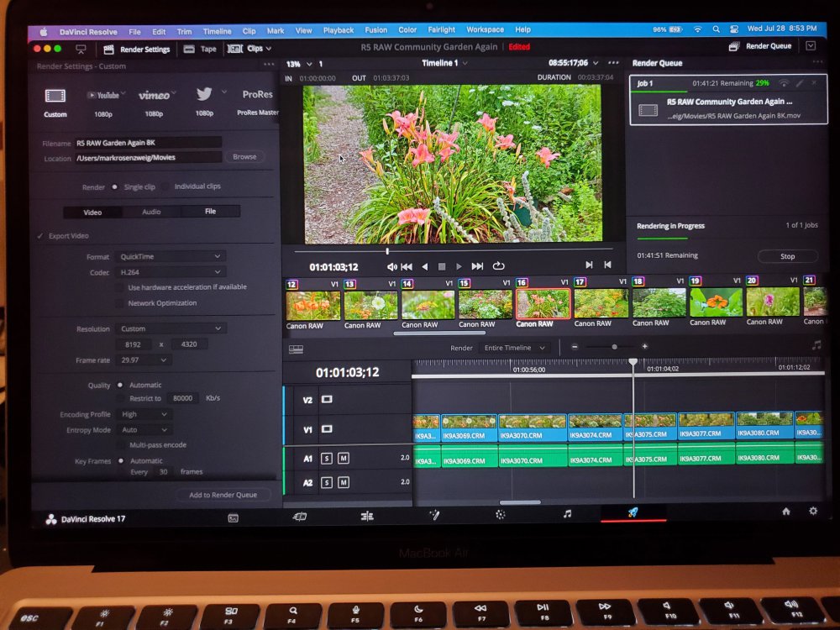Screen dimensions: 840x630
Task: Expand the Clips view dropdown
Action: 250,49
